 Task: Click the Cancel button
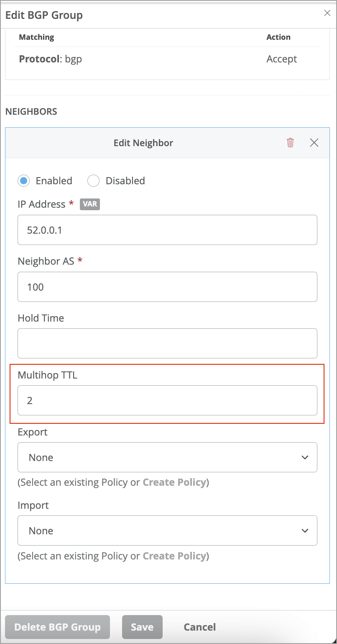click(x=200, y=627)
